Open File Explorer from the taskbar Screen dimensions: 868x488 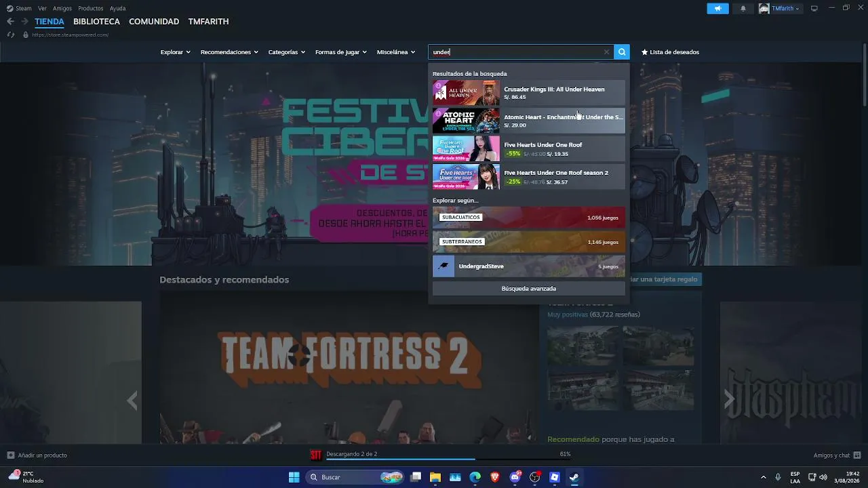[x=435, y=477]
